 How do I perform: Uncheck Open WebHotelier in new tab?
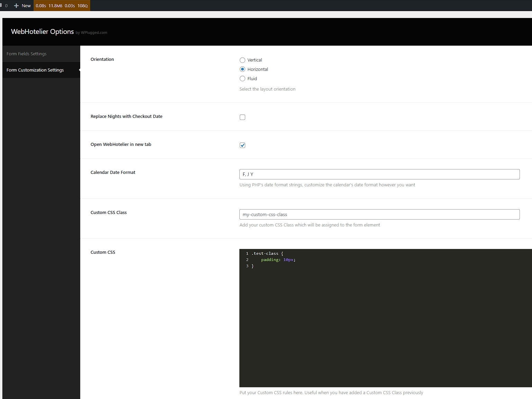click(x=242, y=145)
